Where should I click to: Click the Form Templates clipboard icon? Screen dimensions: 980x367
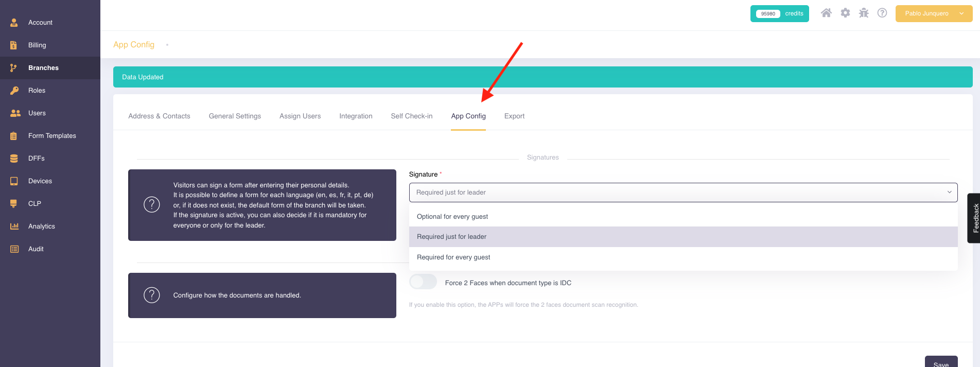coord(14,136)
